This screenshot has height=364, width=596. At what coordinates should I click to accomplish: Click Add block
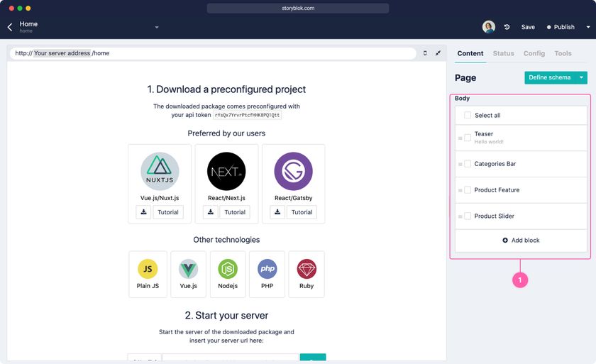pos(521,240)
